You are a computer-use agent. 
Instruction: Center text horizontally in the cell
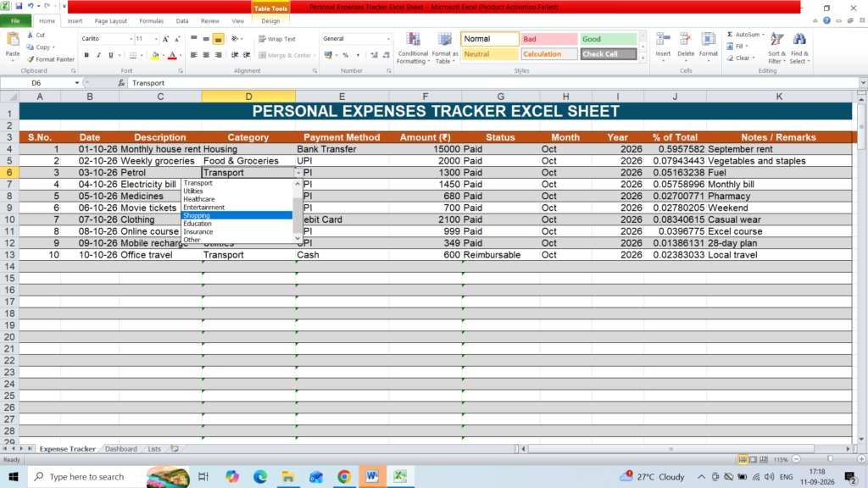(206, 55)
